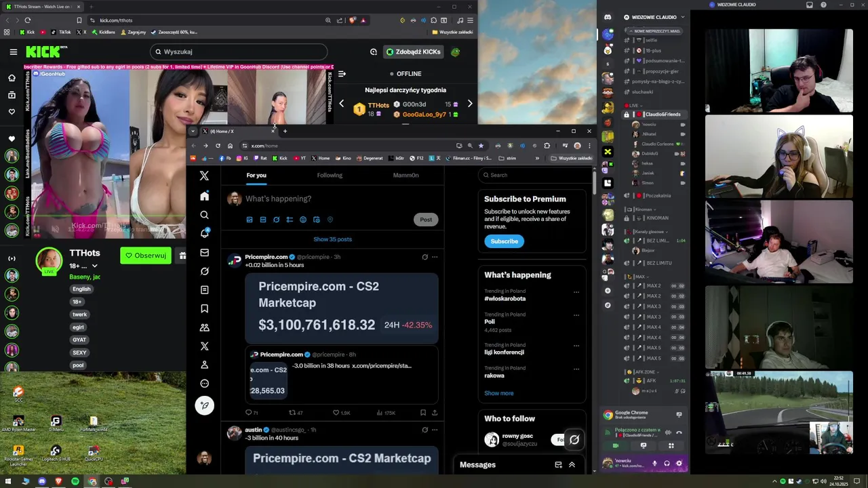The width and height of the screenshot is (868, 488).
Task: Schedule post icon in composer
Action: coord(316,220)
